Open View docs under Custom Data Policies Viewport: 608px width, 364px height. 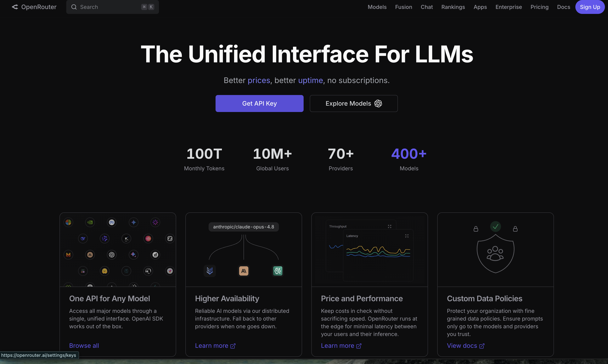click(465, 345)
